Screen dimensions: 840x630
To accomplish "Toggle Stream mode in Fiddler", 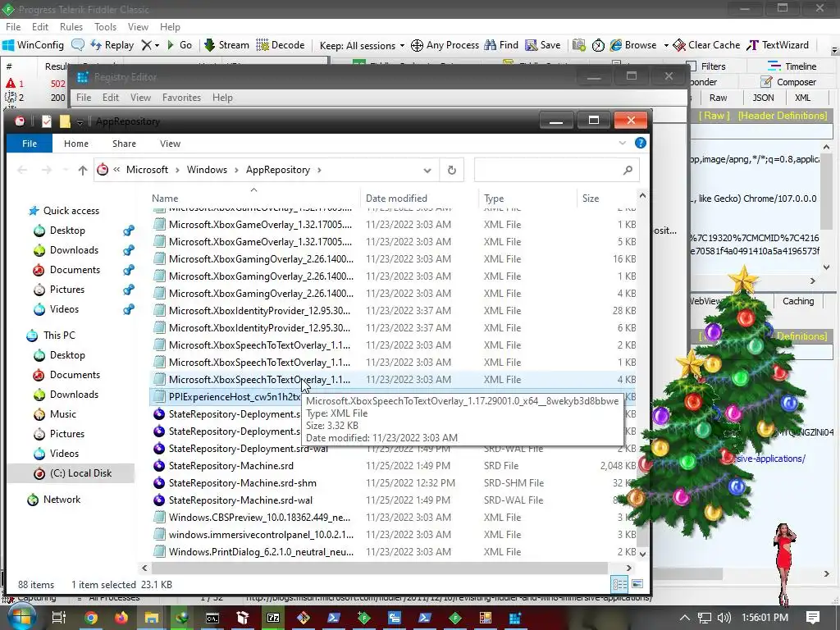I will pyautogui.click(x=226, y=45).
